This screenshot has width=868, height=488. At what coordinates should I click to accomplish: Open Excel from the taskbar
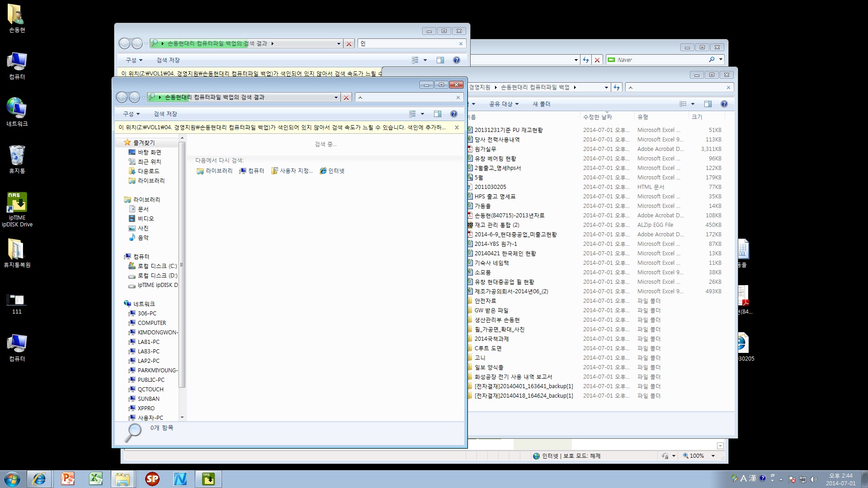tap(96, 479)
